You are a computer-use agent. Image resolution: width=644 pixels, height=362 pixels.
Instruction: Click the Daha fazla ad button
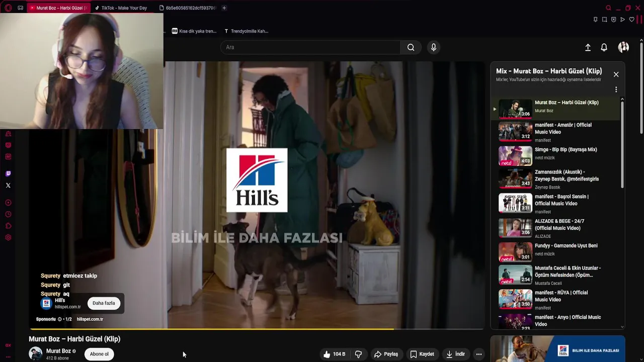104,303
